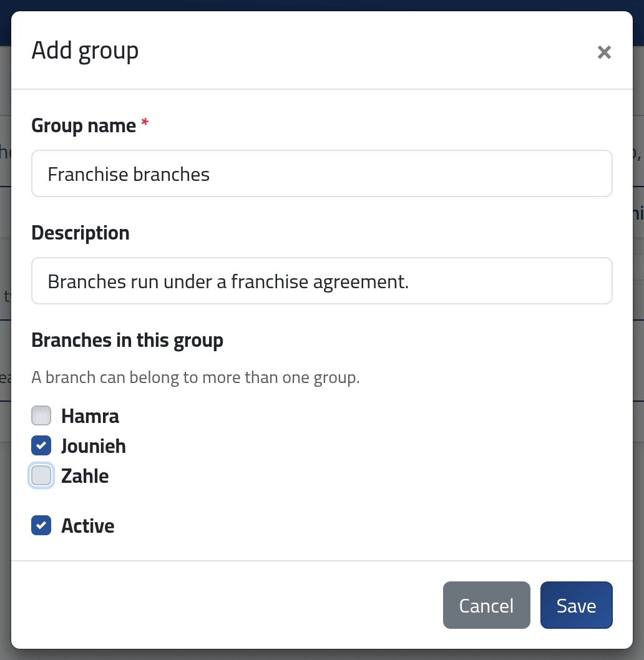Click the Description input field
This screenshot has height=660, width=644.
point(322,281)
